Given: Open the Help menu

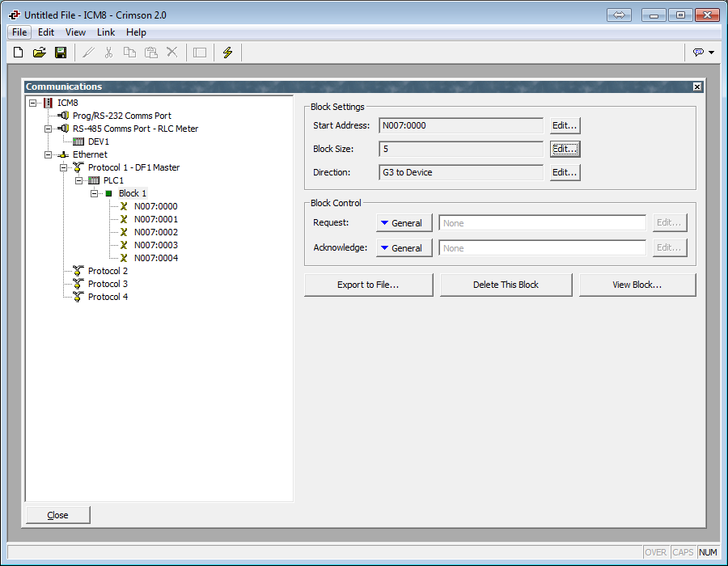Looking at the screenshot, I should pyautogui.click(x=136, y=32).
